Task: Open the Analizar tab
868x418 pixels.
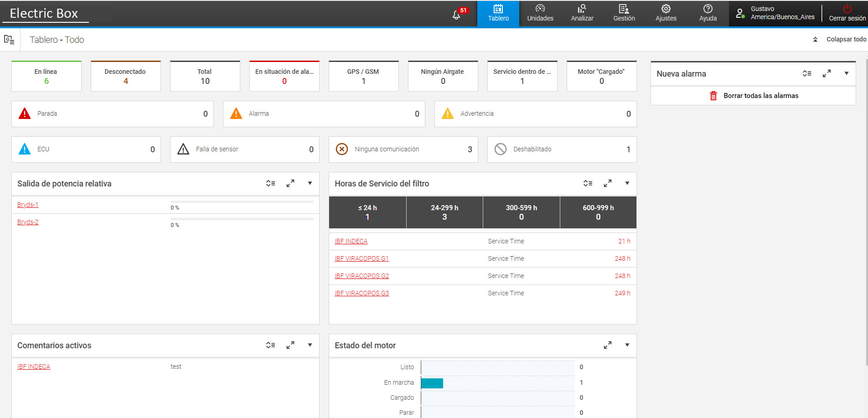Action: [x=582, y=13]
